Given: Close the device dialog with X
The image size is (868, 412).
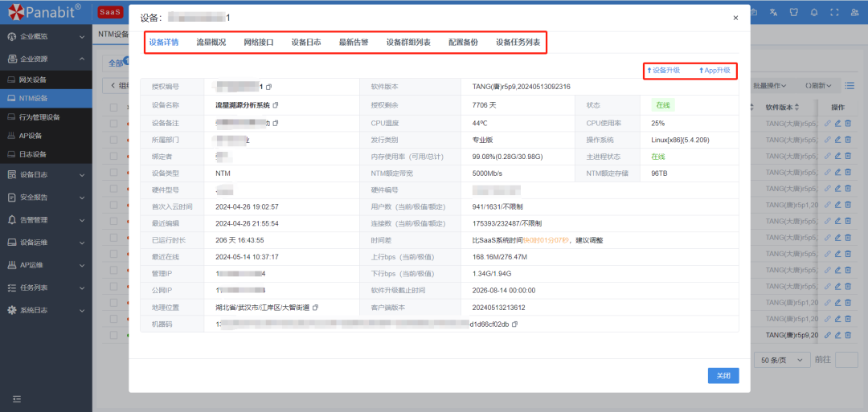Looking at the screenshot, I should coord(735,18).
